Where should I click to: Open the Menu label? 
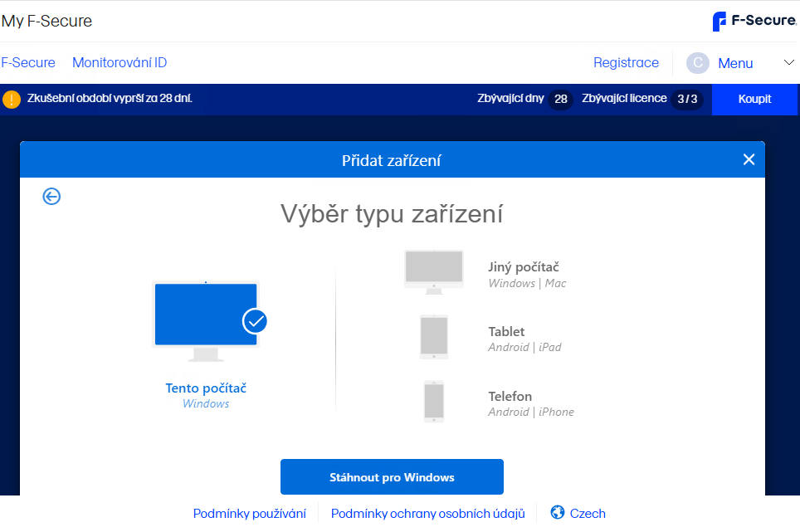pyautogui.click(x=735, y=63)
